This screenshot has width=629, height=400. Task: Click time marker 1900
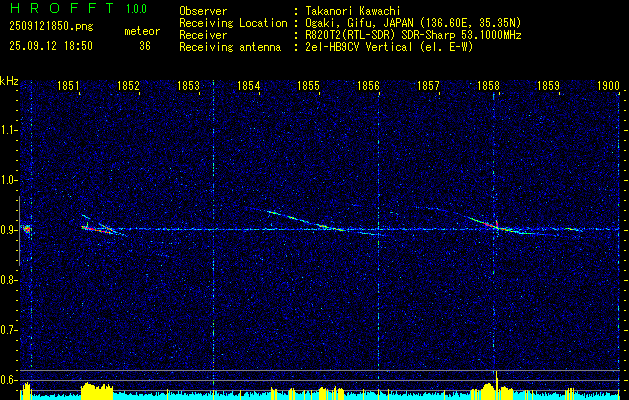click(608, 86)
